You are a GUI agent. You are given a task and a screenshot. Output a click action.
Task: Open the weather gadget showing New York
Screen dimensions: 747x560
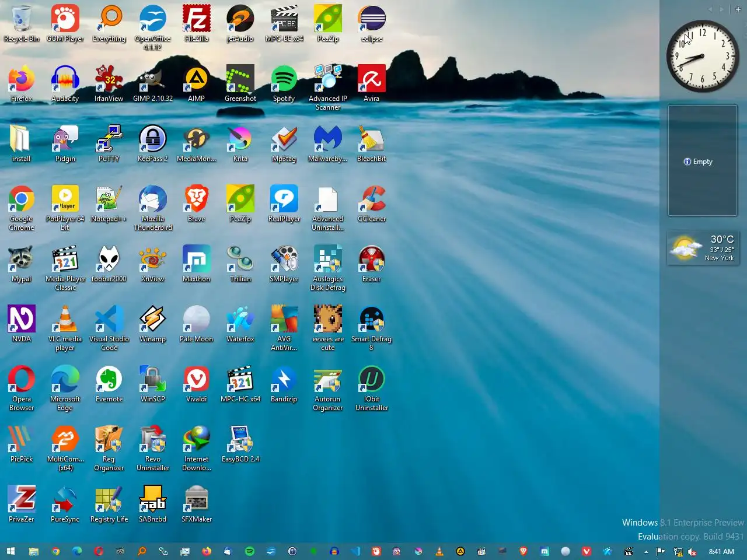click(x=702, y=248)
